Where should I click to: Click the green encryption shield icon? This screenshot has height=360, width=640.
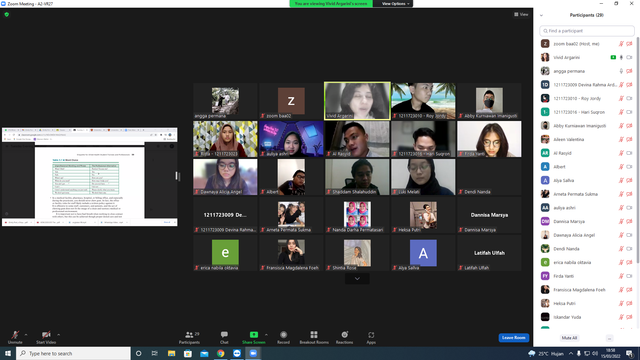[7, 14]
